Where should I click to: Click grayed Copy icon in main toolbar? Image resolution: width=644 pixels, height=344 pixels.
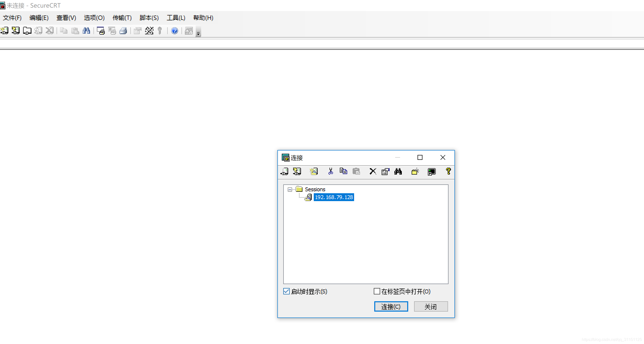pos(64,31)
